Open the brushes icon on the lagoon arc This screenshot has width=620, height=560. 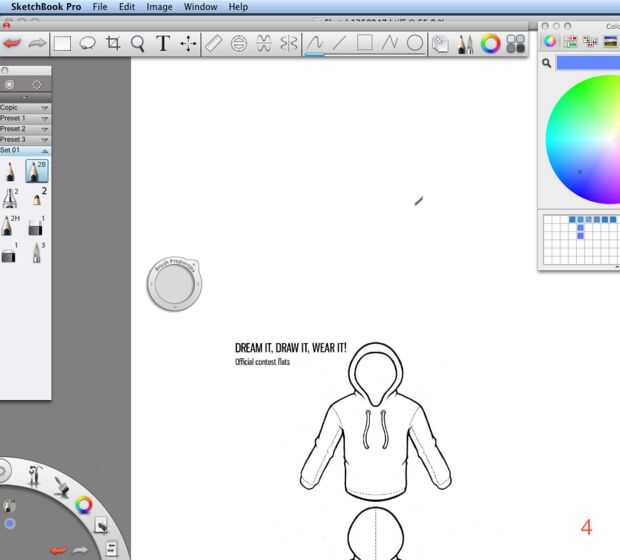click(x=62, y=487)
